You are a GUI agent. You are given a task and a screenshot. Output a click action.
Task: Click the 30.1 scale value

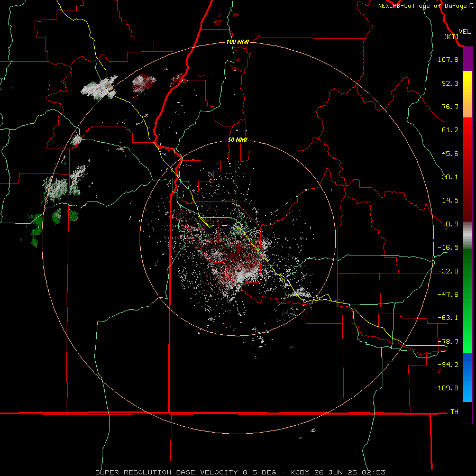point(450,177)
